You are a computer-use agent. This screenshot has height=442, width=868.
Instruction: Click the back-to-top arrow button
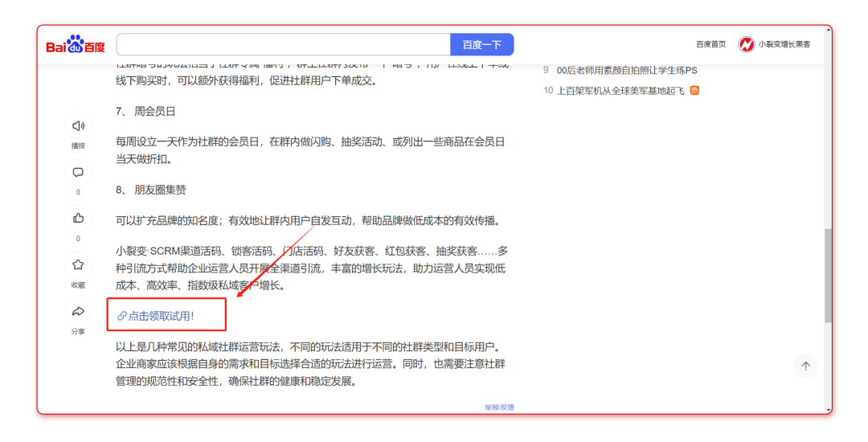pos(805,366)
